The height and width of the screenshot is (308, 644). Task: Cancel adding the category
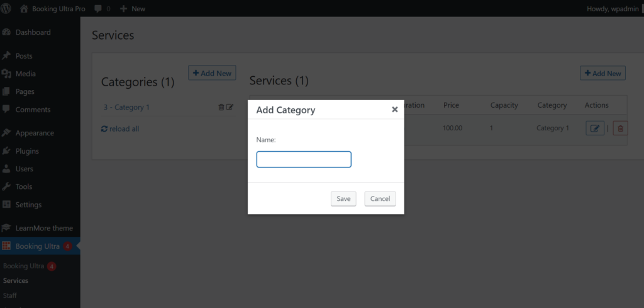click(380, 198)
